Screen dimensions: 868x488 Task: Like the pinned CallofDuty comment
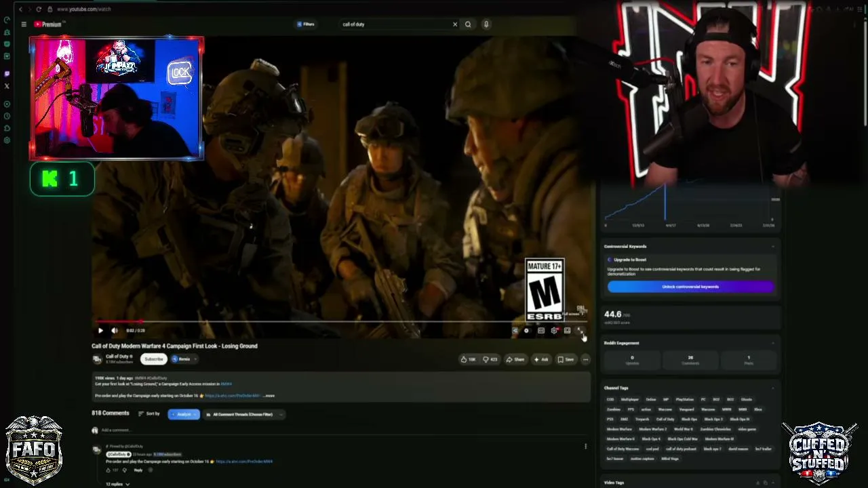[107, 470]
